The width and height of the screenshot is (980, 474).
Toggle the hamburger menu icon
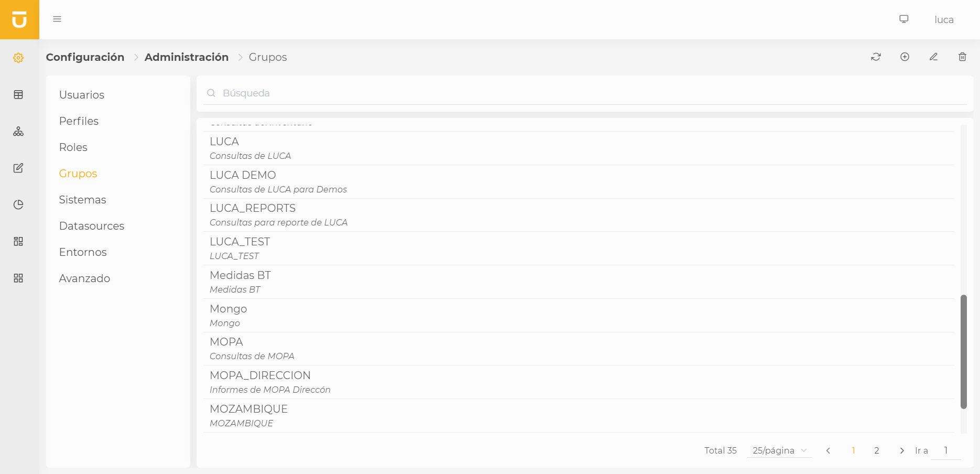point(57,19)
